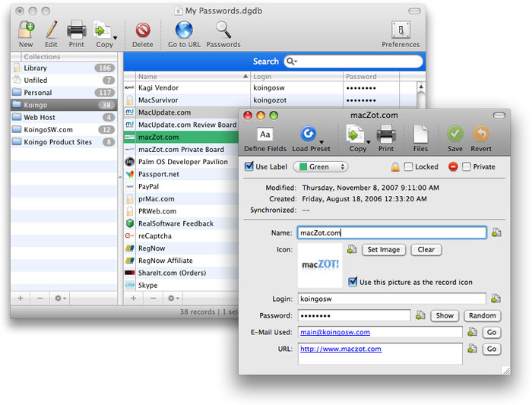The width and height of the screenshot is (532, 405).
Task: Expand Copy dropdown arrow in macZot.com window
Action: click(368, 142)
